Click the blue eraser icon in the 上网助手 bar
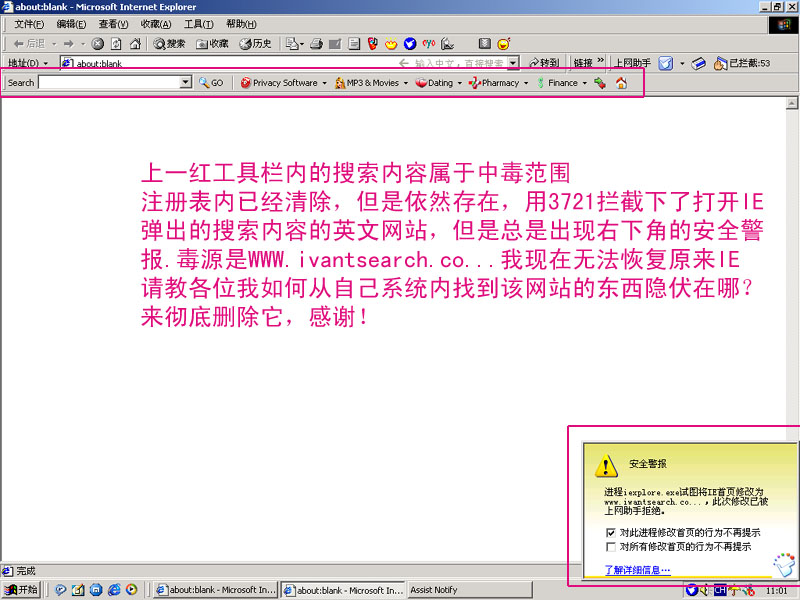 (x=698, y=63)
